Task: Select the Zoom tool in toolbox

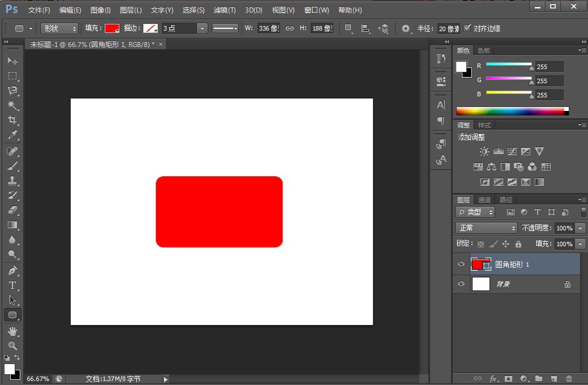Action: coord(12,345)
